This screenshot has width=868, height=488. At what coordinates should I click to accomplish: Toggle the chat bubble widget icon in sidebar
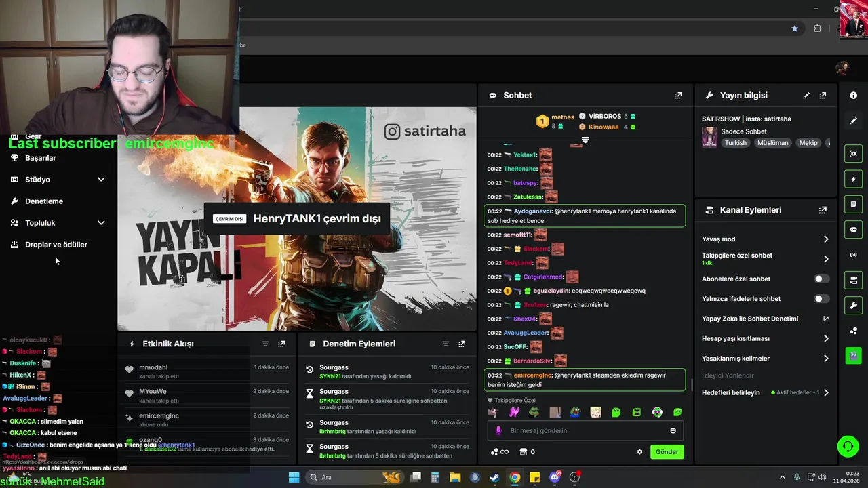tap(853, 229)
